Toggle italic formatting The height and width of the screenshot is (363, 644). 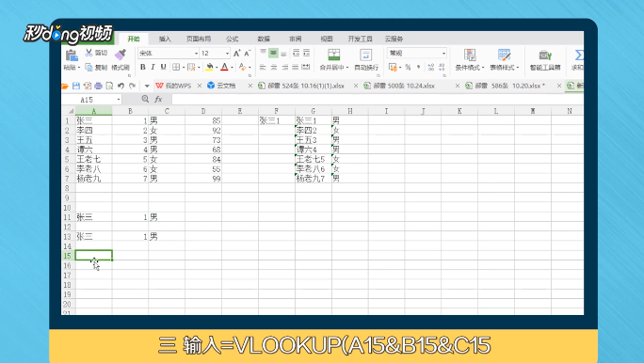click(153, 67)
